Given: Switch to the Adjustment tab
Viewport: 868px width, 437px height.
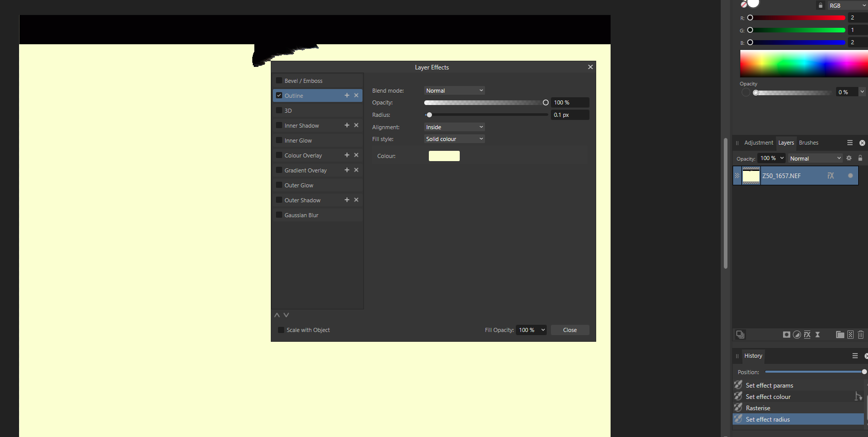Looking at the screenshot, I should [758, 143].
